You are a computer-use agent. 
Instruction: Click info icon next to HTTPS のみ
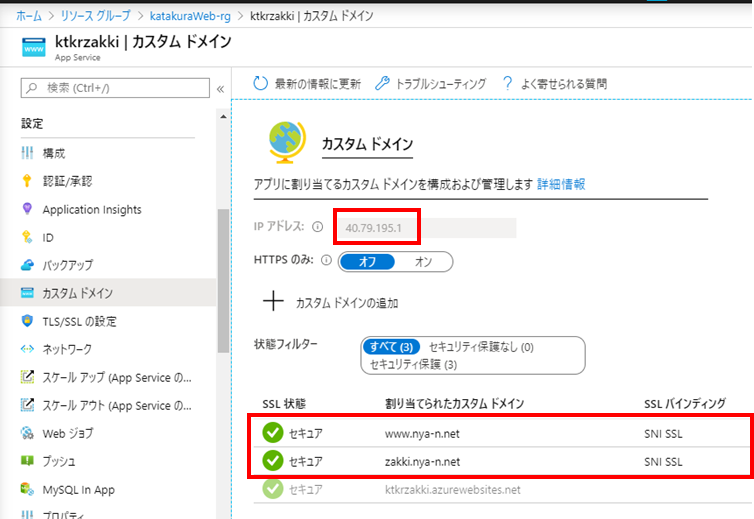tap(327, 260)
